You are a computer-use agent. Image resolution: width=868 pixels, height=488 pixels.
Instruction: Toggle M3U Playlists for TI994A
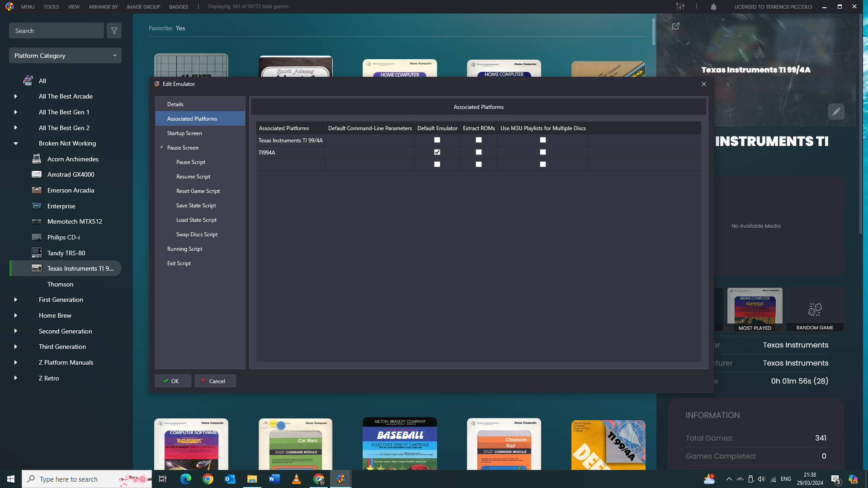pos(543,152)
